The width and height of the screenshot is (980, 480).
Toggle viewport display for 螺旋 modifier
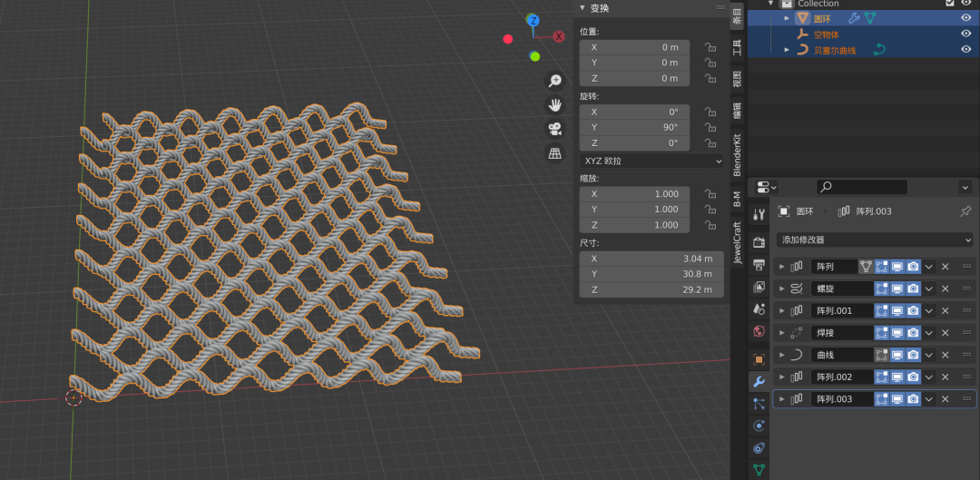897,289
